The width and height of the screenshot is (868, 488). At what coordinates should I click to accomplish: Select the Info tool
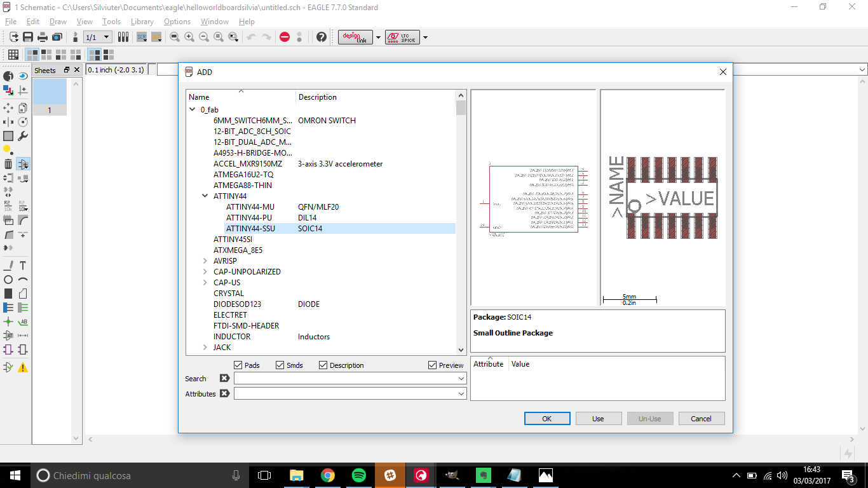tap(8, 76)
